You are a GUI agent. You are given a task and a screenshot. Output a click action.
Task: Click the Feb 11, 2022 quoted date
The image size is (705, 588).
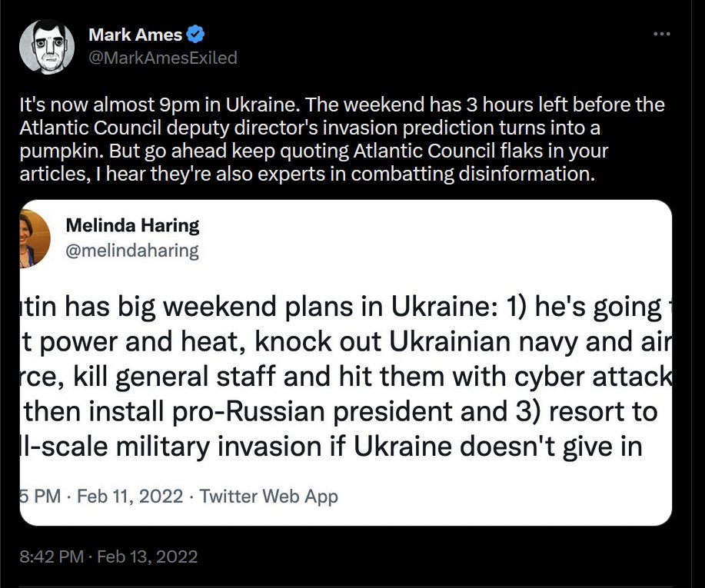[x=131, y=497]
